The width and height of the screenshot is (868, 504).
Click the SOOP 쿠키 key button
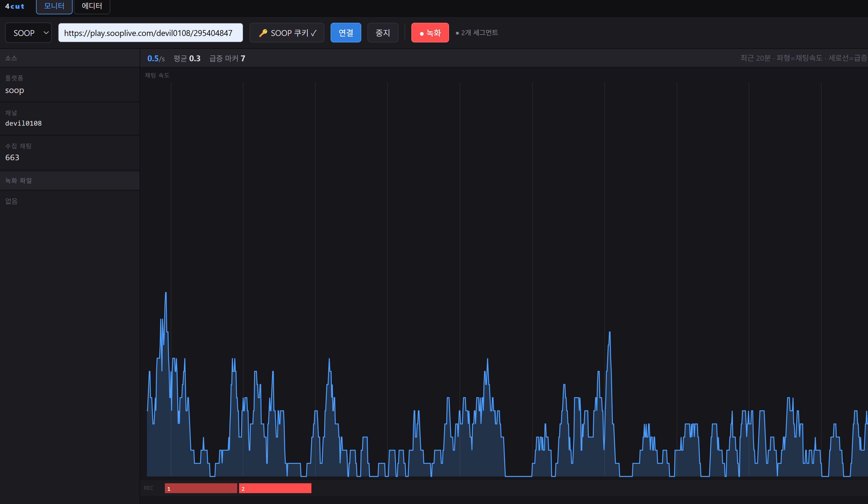pyautogui.click(x=287, y=33)
